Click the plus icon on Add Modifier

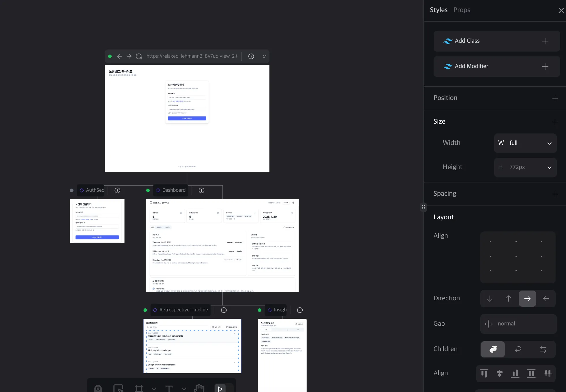point(545,67)
